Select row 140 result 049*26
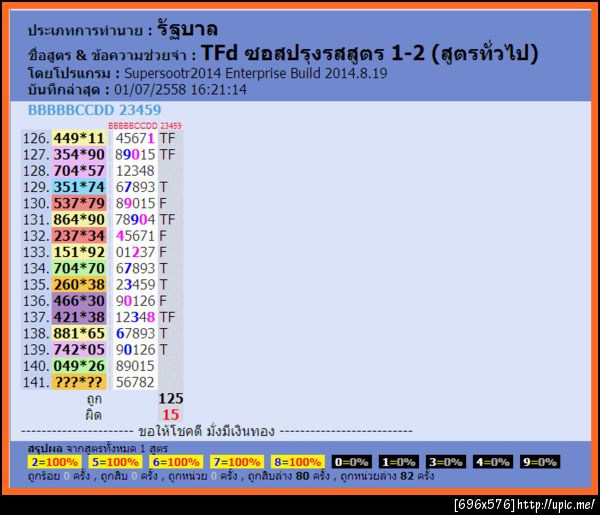Image resolution: width=600 pixels, height=515 pixels. tap(79, 366)
